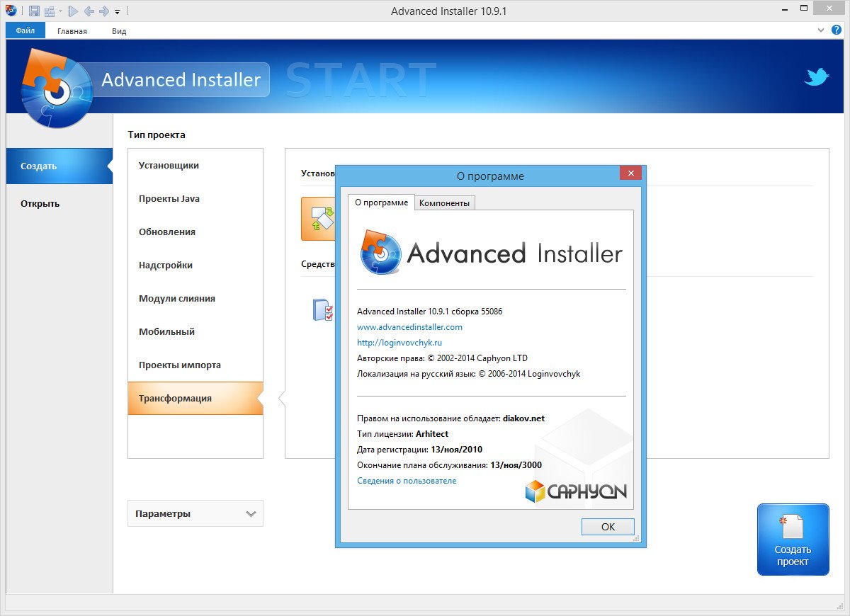Choose the Трансформация project type
The height and width of the screenshot is (616, 850).
coord(195,399)
